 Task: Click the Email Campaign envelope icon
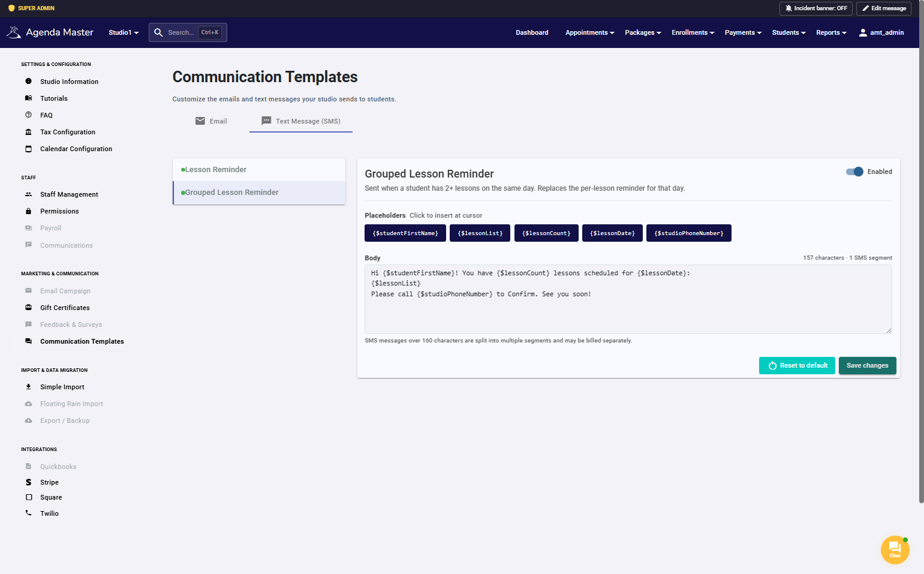(x=28, y=290)
